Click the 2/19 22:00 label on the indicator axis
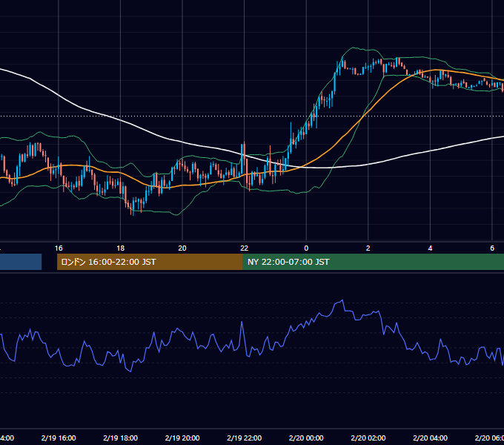 (x=245, y=438)
